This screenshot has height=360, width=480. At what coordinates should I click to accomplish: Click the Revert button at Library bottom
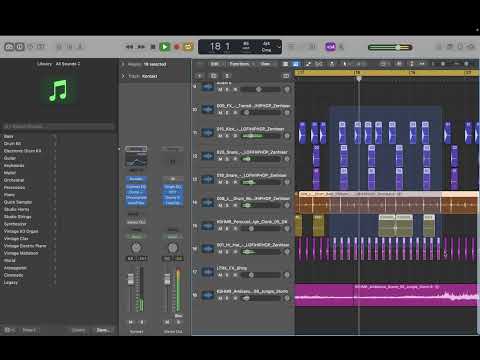pyautogui.click(x=29, y=330)
